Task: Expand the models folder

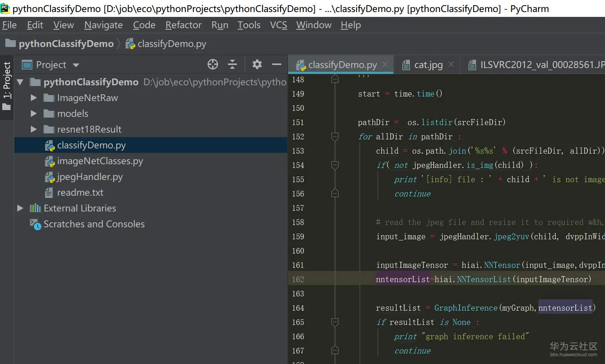Action: pyautogui.click(x=33, y=113)
